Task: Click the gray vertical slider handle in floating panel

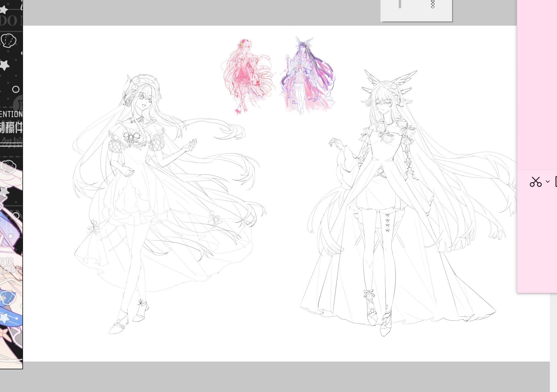Action: point(400,4)
